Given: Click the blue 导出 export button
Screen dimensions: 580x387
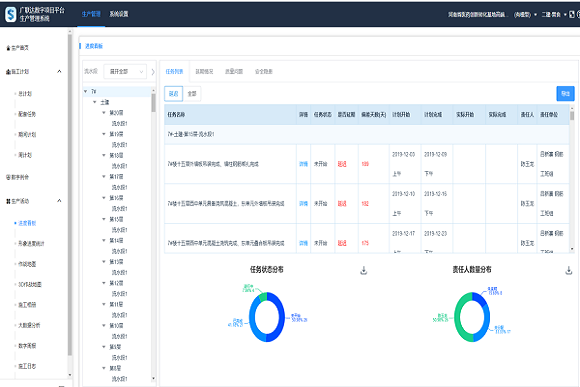Looking at the screenshot, I should tap(565, 94).
